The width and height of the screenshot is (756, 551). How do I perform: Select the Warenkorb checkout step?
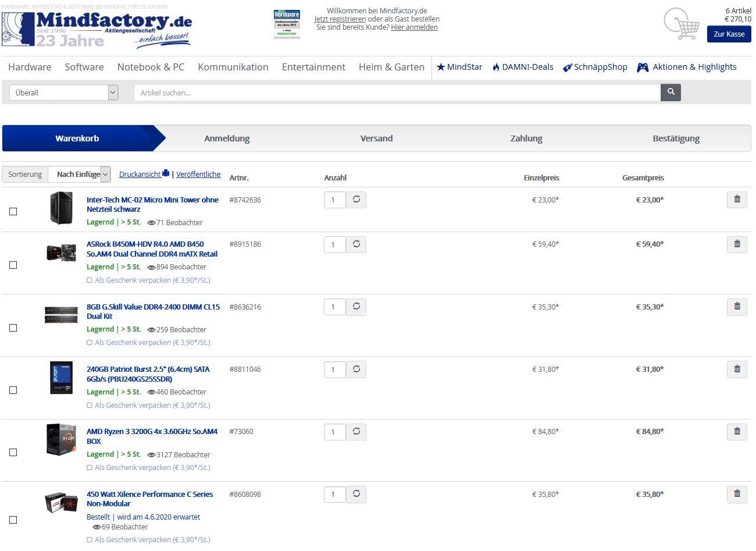pyautogui.click(x=77, y=138)
